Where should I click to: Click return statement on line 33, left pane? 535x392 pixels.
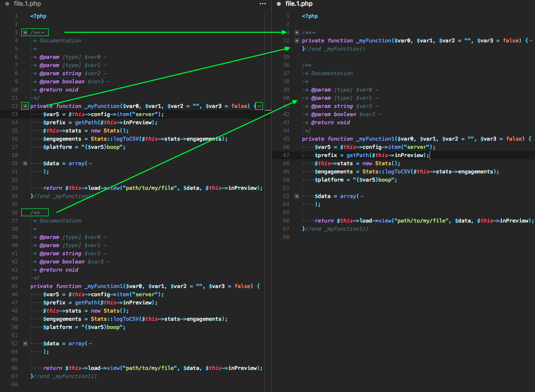(153, 188)
